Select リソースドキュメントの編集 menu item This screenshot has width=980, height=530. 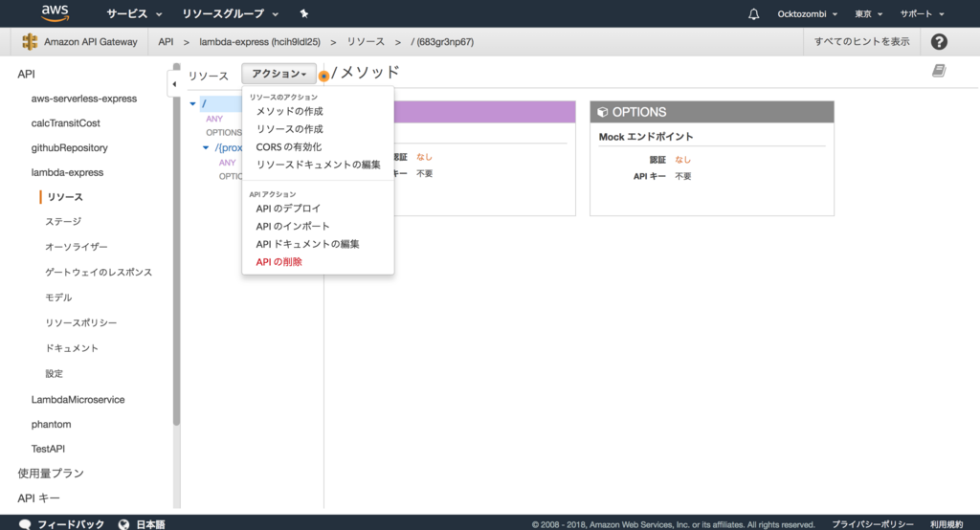318,165
